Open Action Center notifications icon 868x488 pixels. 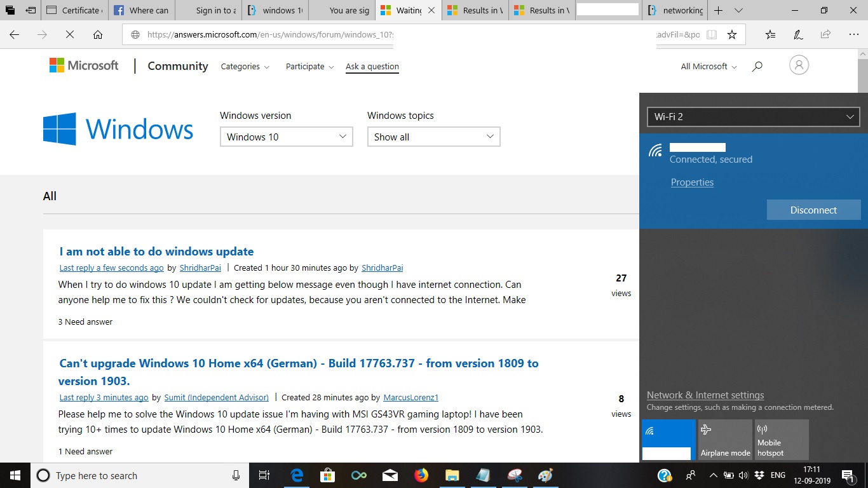point(848,475)
